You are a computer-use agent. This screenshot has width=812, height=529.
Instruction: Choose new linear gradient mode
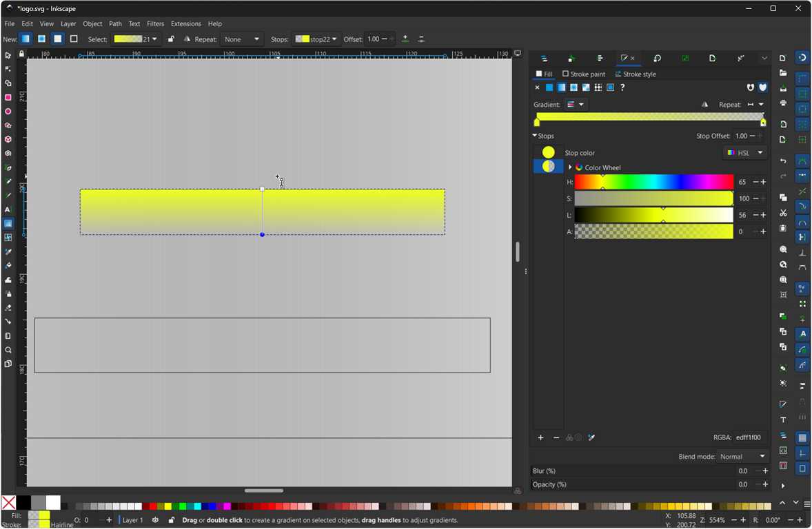(x=26, y=39)
